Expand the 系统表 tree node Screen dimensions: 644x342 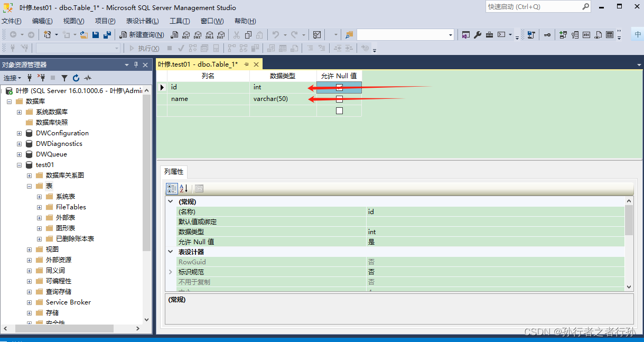coord(39,196)
